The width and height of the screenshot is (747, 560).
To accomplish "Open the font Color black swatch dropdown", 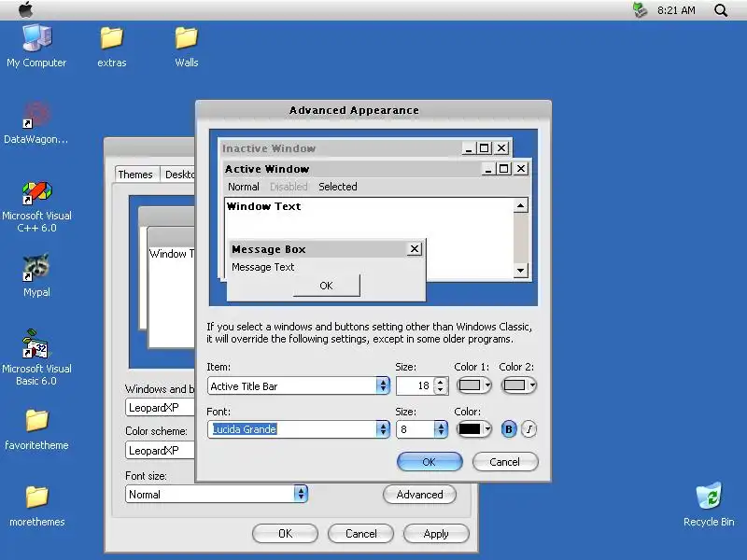I will (474, 429).
